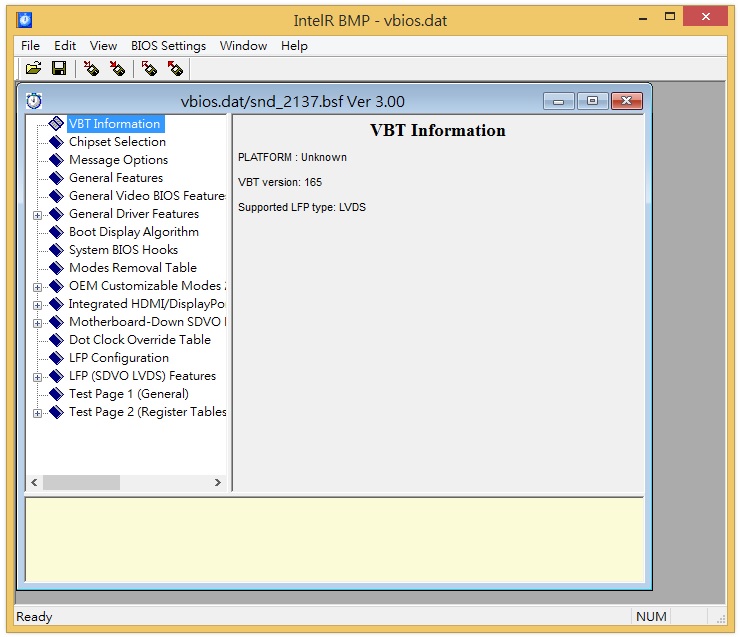Click the tree panel's scroll left arrow
This screenshot has height=637, width=741.
(x=34, y=482)
